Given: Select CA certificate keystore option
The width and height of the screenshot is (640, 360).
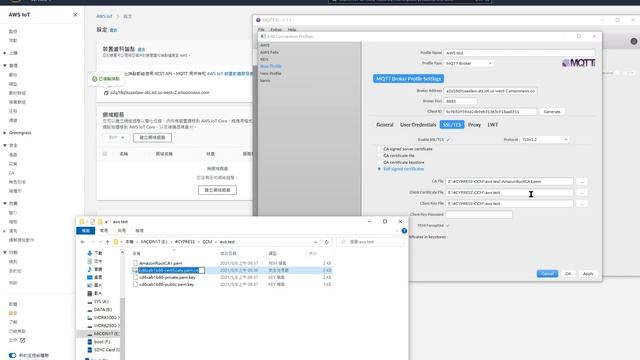Looking at the screenshot, I should point(379,162).
